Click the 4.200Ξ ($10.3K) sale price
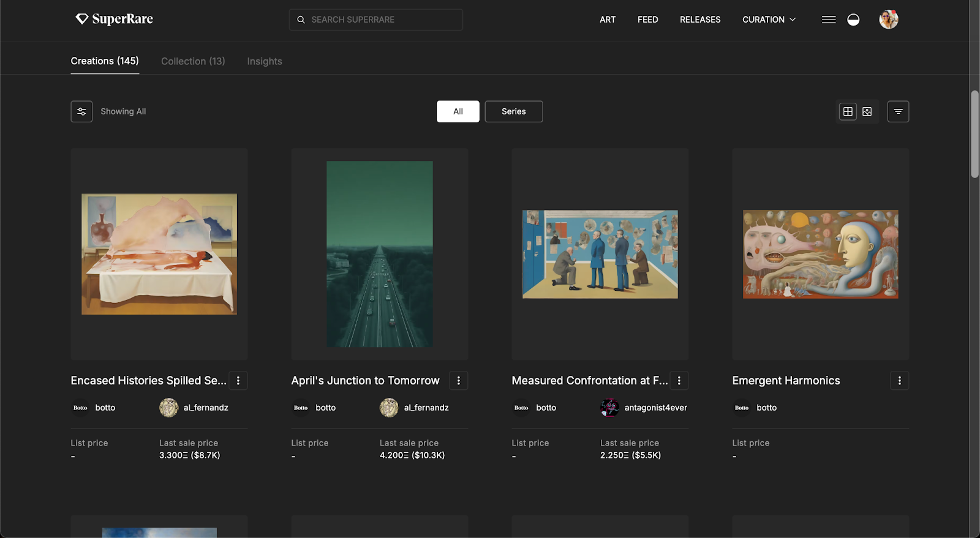 coord(412,455)
